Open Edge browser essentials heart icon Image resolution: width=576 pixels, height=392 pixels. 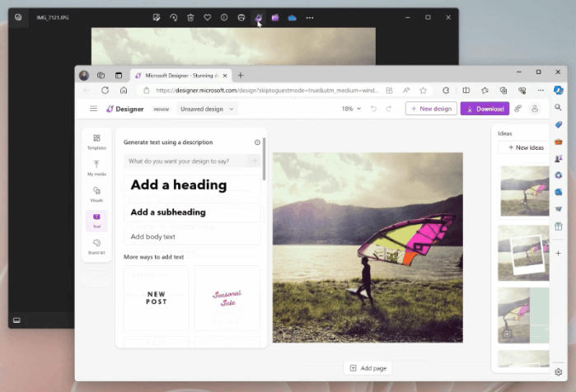click(x=522, y=91)
